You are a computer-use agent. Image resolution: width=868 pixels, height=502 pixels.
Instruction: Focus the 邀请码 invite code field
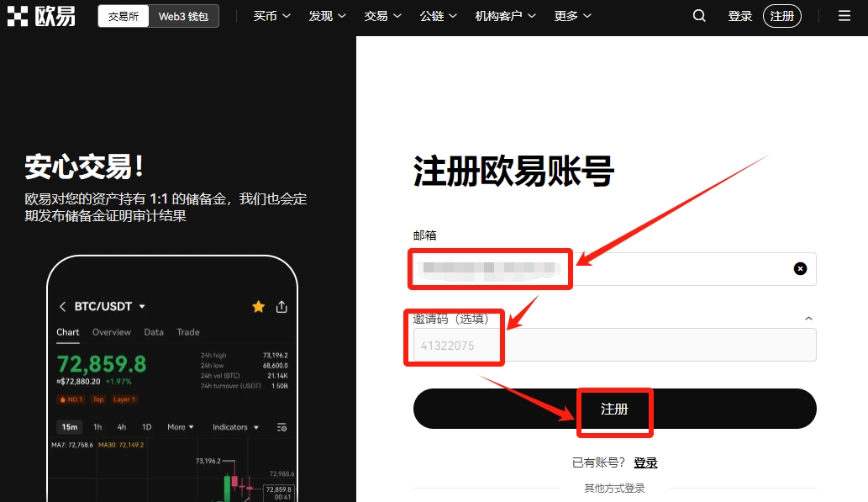coord(614,345)
